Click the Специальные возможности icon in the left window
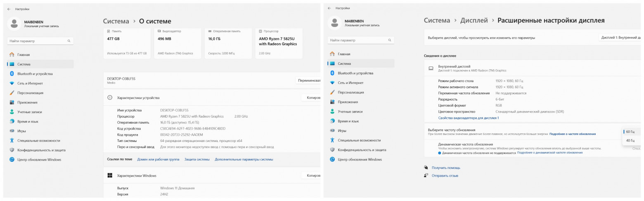The image size is (644, 201). pos(12,140)
